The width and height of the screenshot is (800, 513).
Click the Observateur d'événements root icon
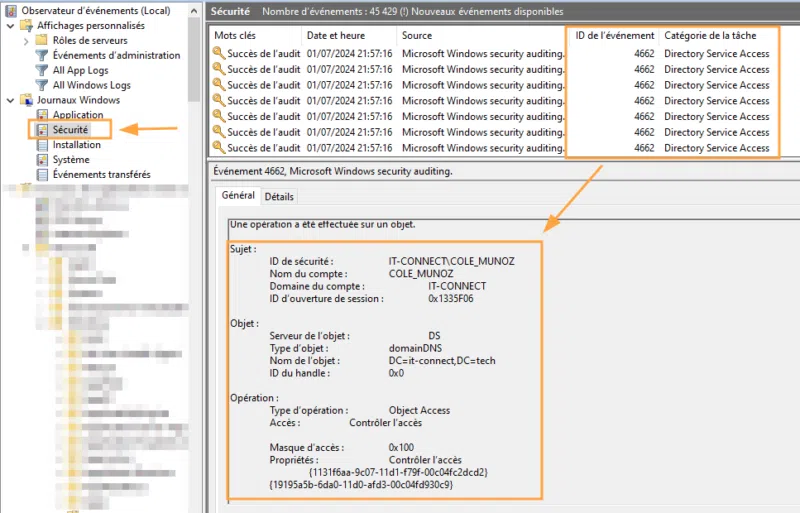click(x=11, y=10)
